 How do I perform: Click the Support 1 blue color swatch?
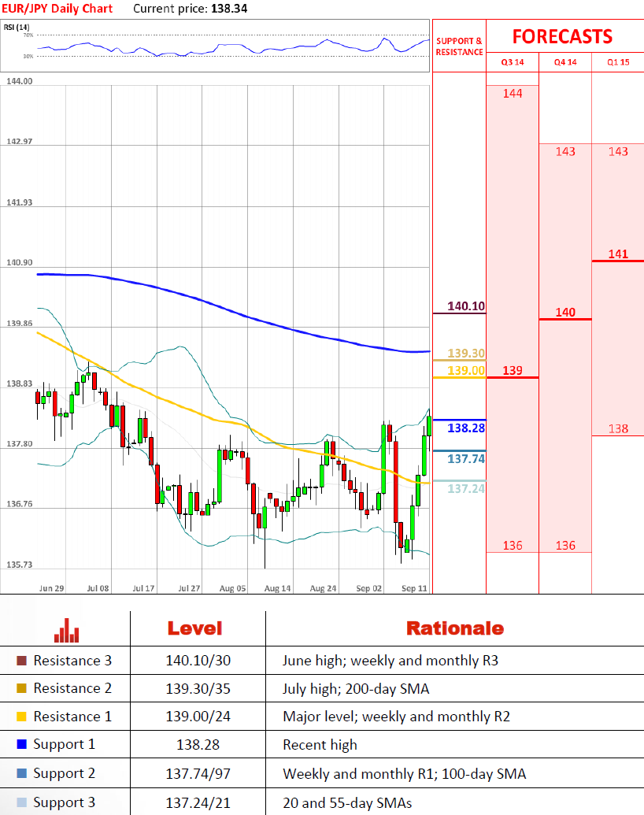click(x=21, y=744)
